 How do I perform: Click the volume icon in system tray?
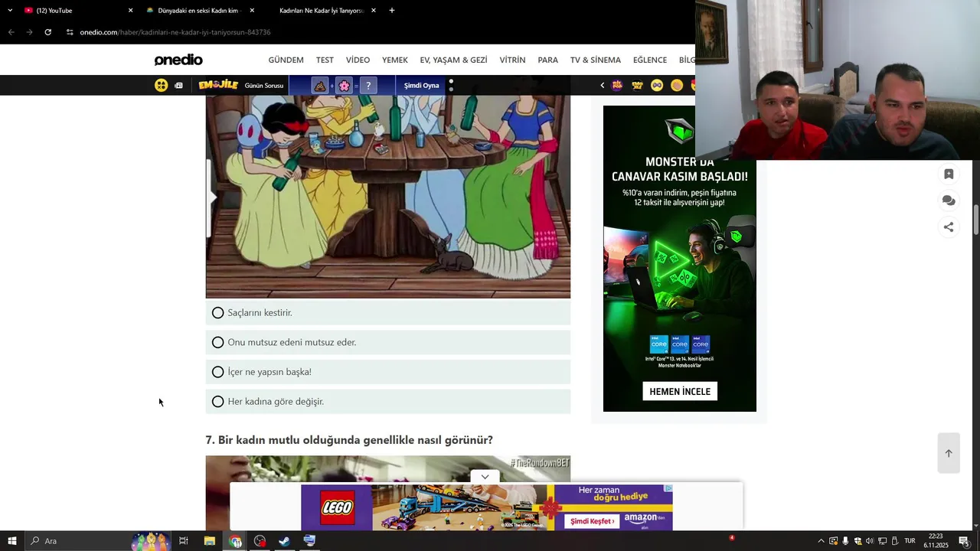[x=870, y=541]
